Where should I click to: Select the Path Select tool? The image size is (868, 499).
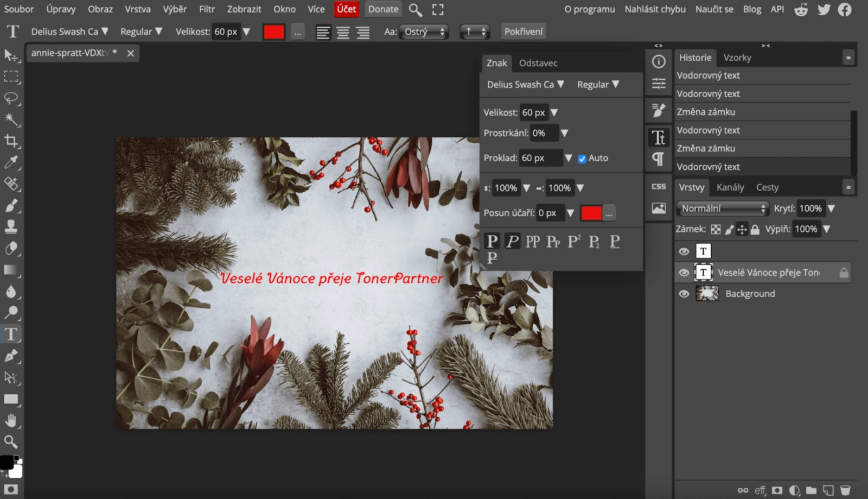[11, 377]
